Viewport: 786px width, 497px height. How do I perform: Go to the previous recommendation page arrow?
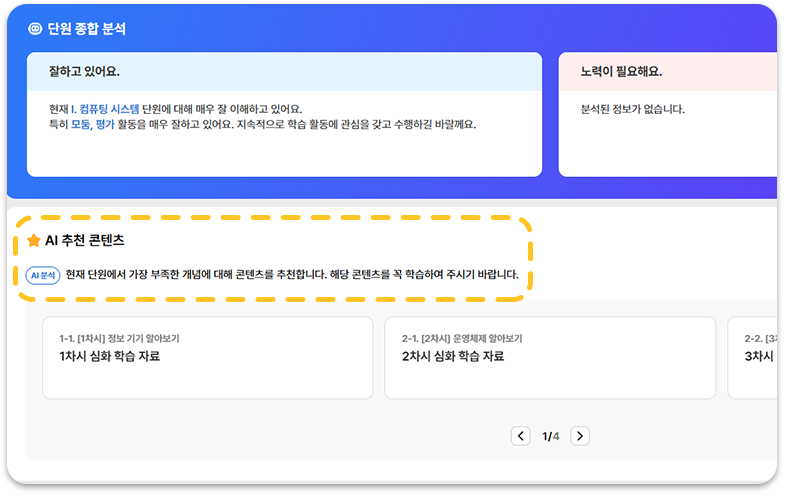(x=521, y=436)
